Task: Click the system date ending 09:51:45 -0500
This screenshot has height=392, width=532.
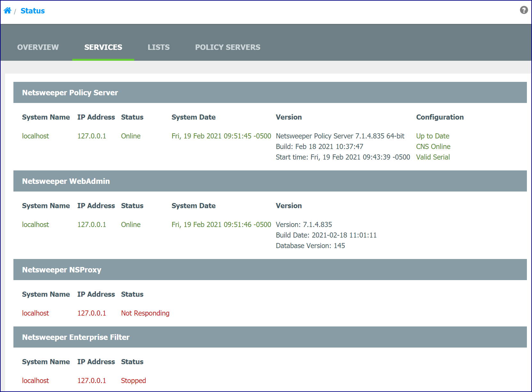Action: pos(221,136)
